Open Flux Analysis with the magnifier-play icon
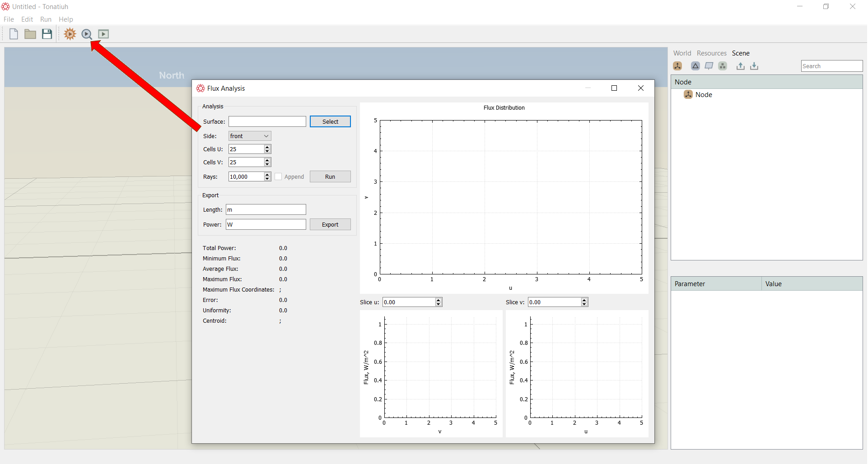 [87, 34]
